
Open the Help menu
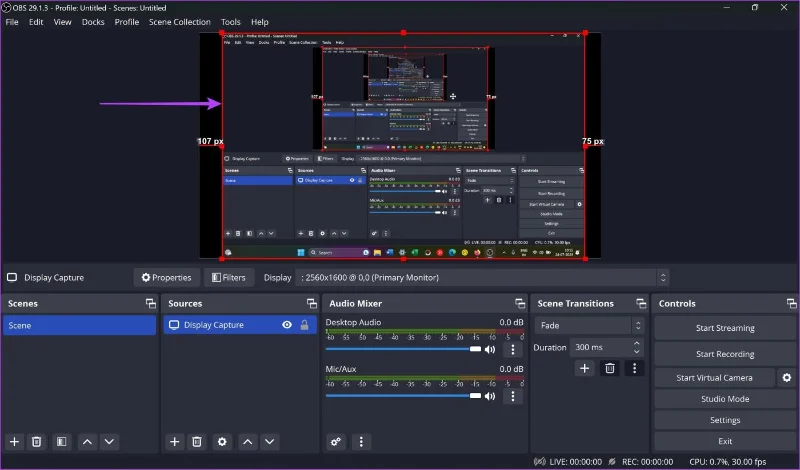(259, 22)
